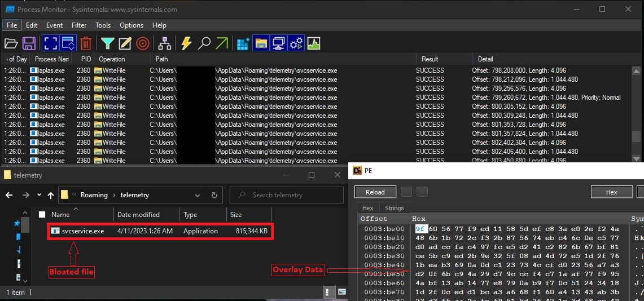Sort files by Size column

tap(249, 214)
